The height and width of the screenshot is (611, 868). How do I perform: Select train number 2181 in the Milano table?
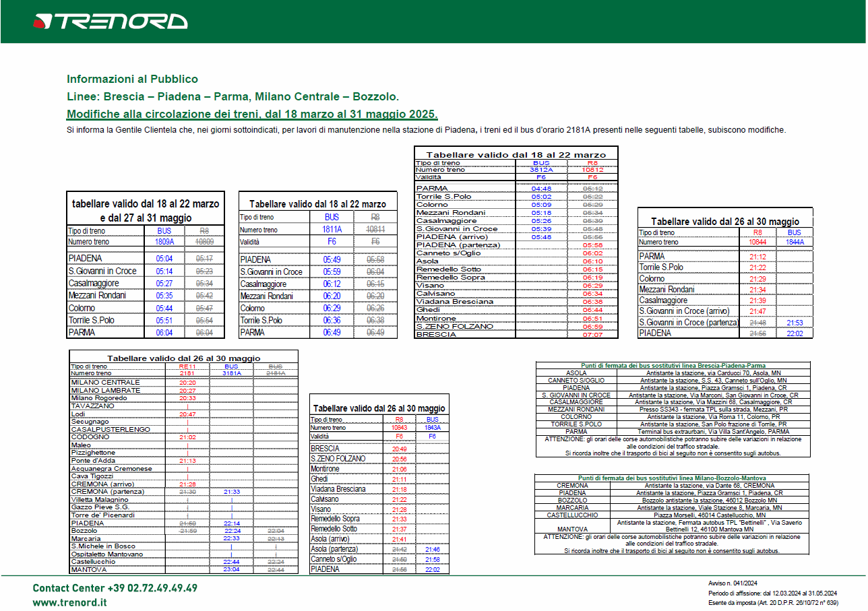tap(187, 373)
